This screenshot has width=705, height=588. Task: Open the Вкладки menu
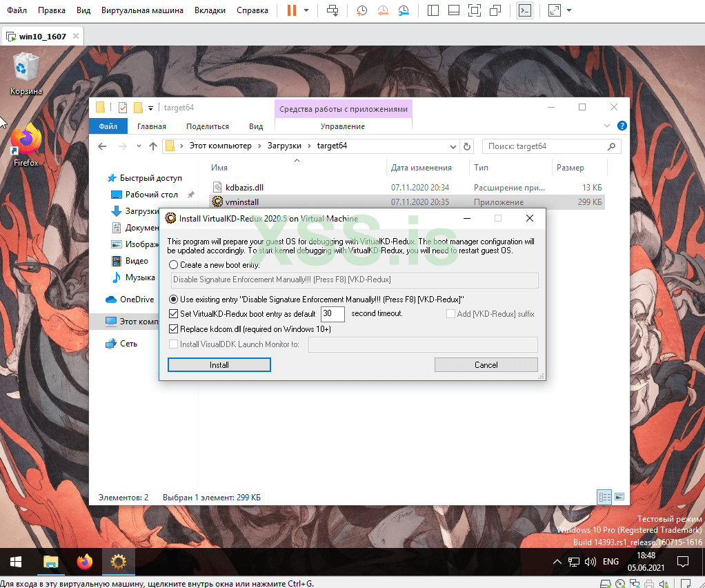(210, 10)
